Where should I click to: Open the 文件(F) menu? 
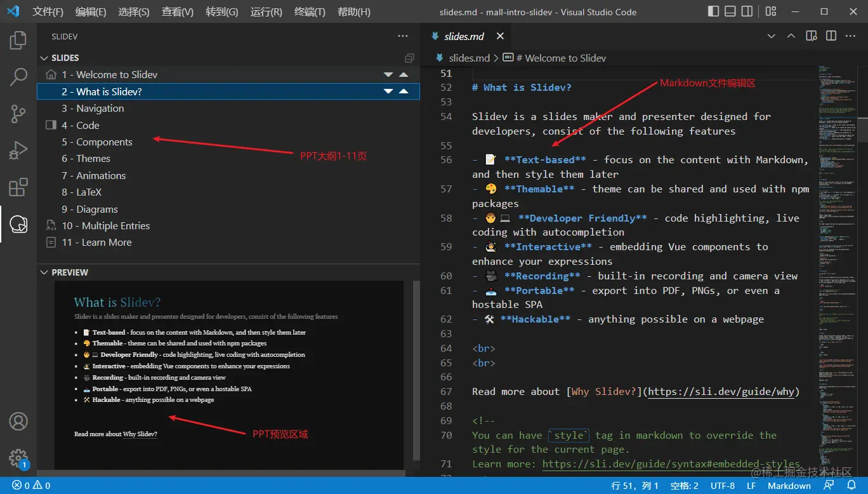click(48, 11)
